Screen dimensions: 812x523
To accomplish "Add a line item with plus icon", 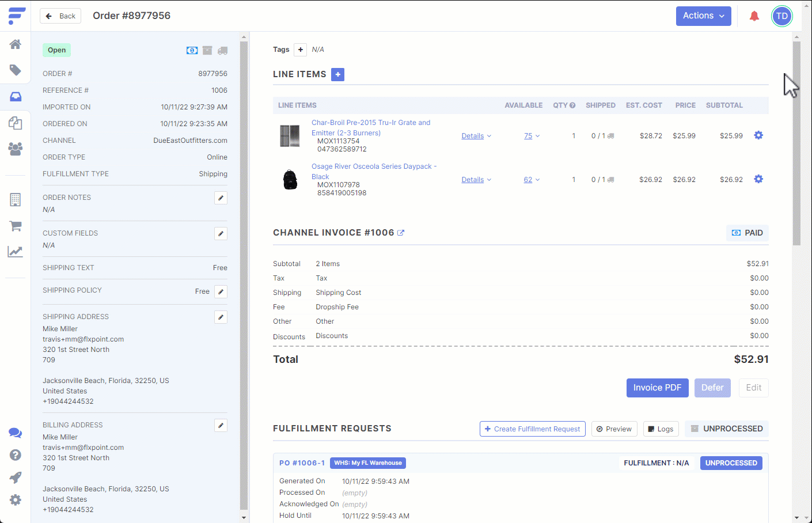I will 338,74.
